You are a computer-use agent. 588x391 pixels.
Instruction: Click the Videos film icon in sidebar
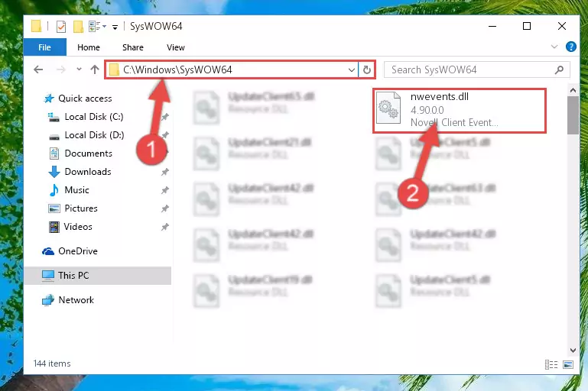tap(54, 227)
